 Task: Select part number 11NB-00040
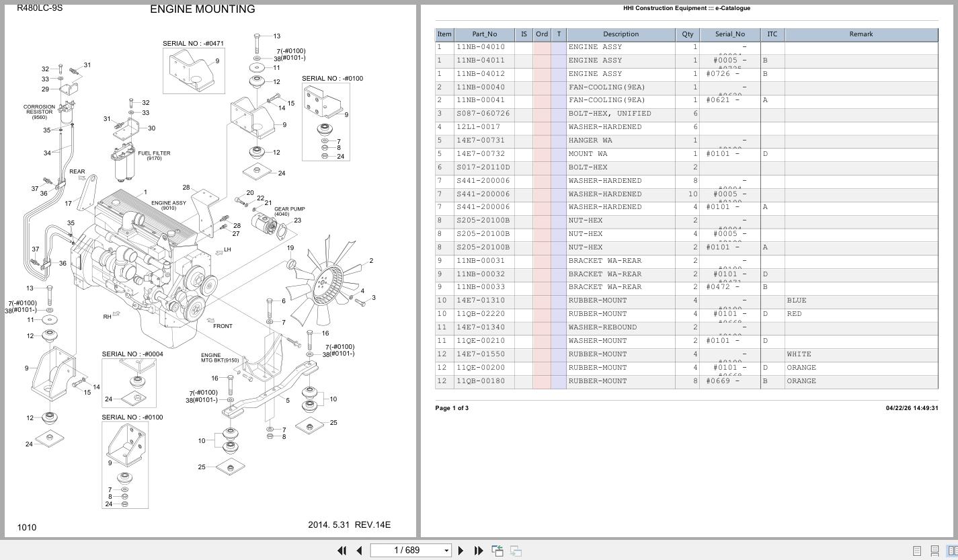[x=481, y=87]
